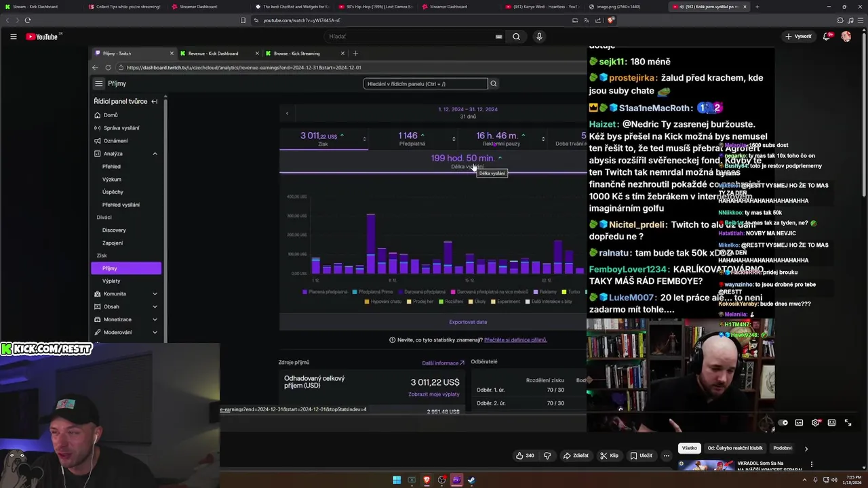Image resolution: width=868 pixels, height=488 pixels.
Task: Open the VKRADOL Som Sa Na video thumbnail
Action: pos(706,465)
